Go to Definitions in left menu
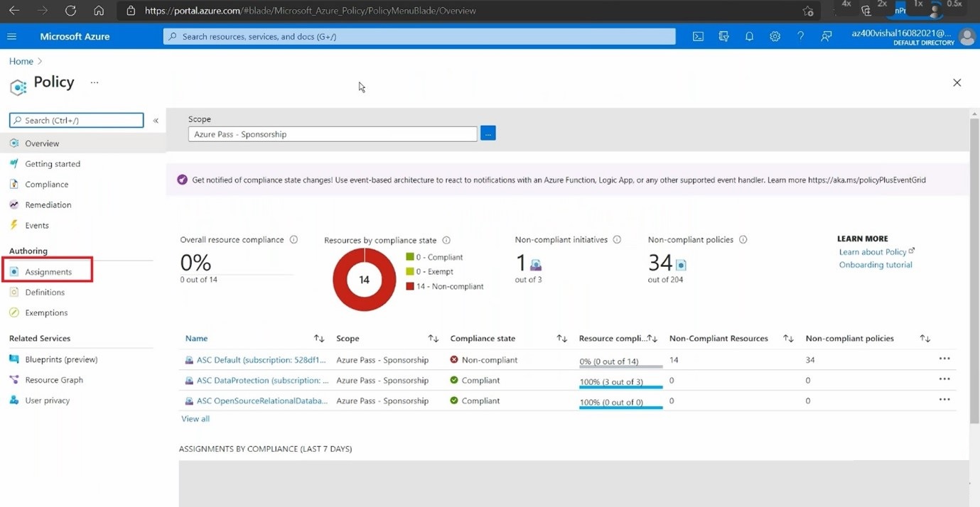The height and width of the screenshot is (507, 980). pyautogui.click(x=44, y=293)
